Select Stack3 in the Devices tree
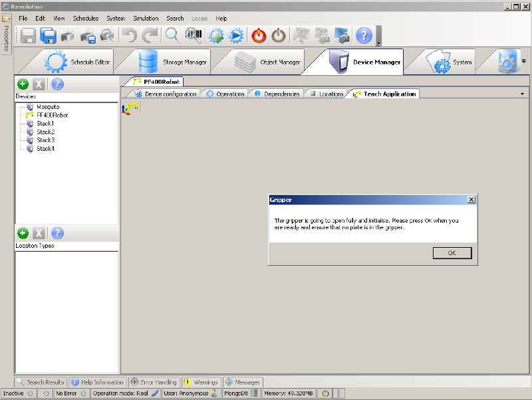 (x=45, y=140)
